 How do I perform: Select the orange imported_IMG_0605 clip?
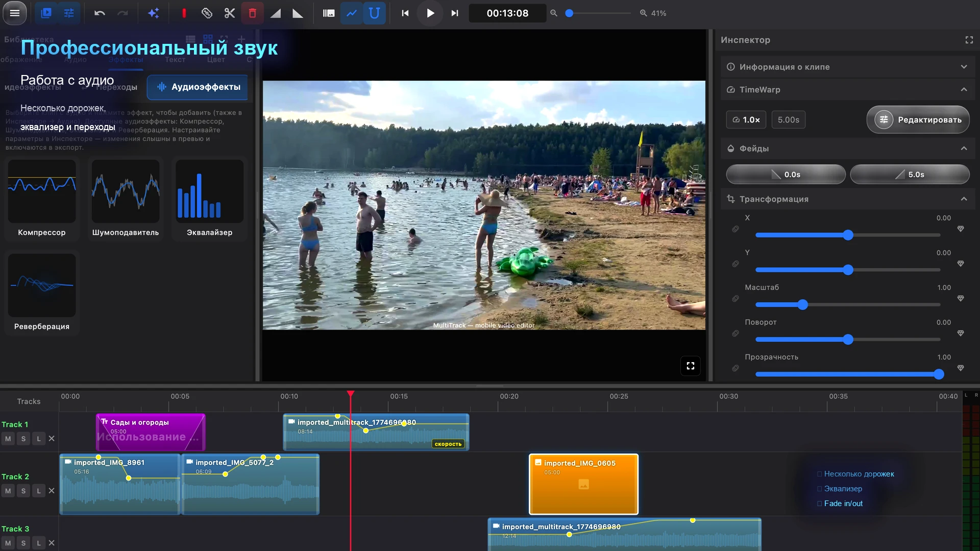(x=583, y=484)
